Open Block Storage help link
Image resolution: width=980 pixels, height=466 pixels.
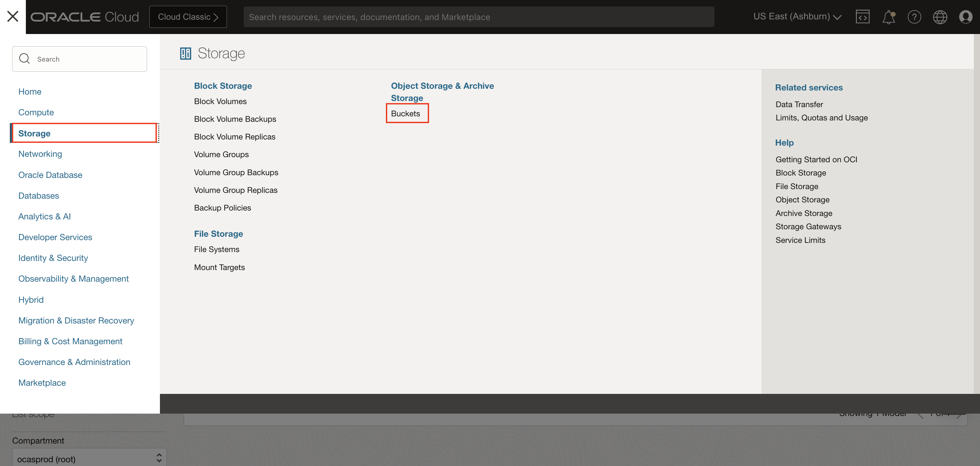[x=801, y=173]
